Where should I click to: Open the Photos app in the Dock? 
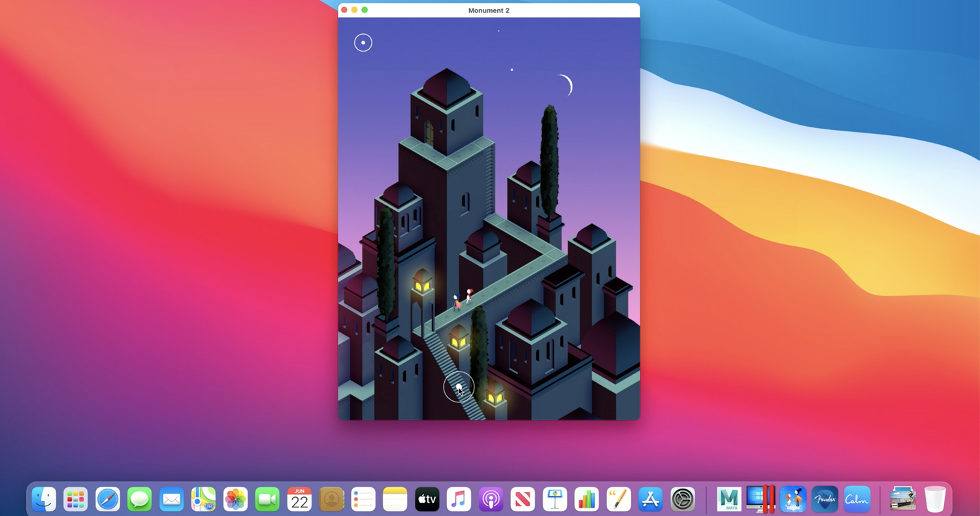(x=236, y=500)
